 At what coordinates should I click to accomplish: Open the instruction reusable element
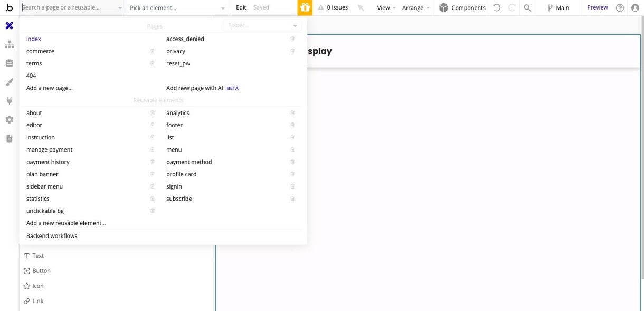[x=41, y=137]
